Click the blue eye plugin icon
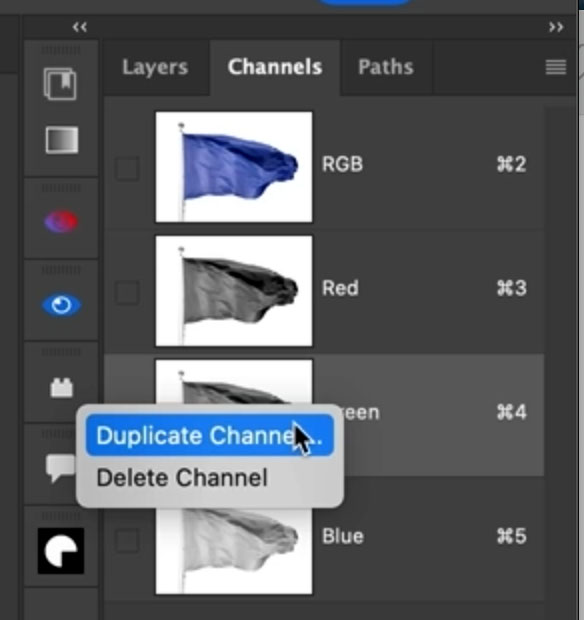The image size is (584, 620). click(x=61, y=305)
